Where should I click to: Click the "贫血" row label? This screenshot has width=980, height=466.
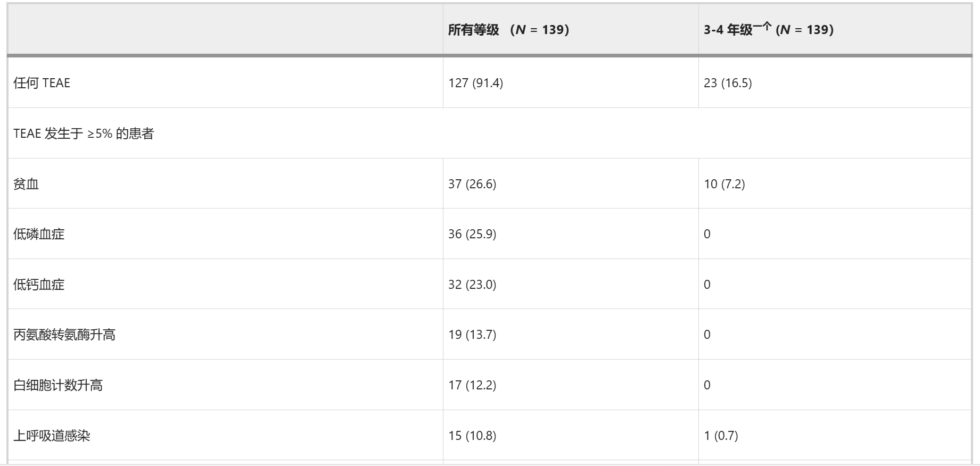tap(26, 184)
